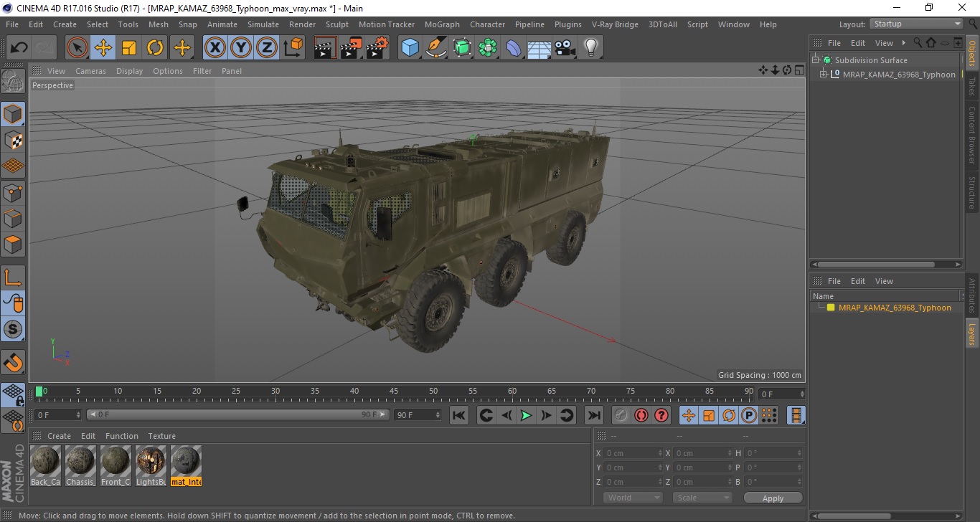
Task: Activate the Move tool
Action: click(103, 48)
